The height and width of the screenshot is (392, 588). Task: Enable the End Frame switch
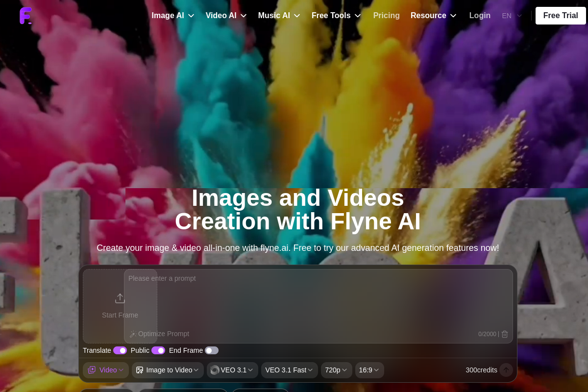212,350
